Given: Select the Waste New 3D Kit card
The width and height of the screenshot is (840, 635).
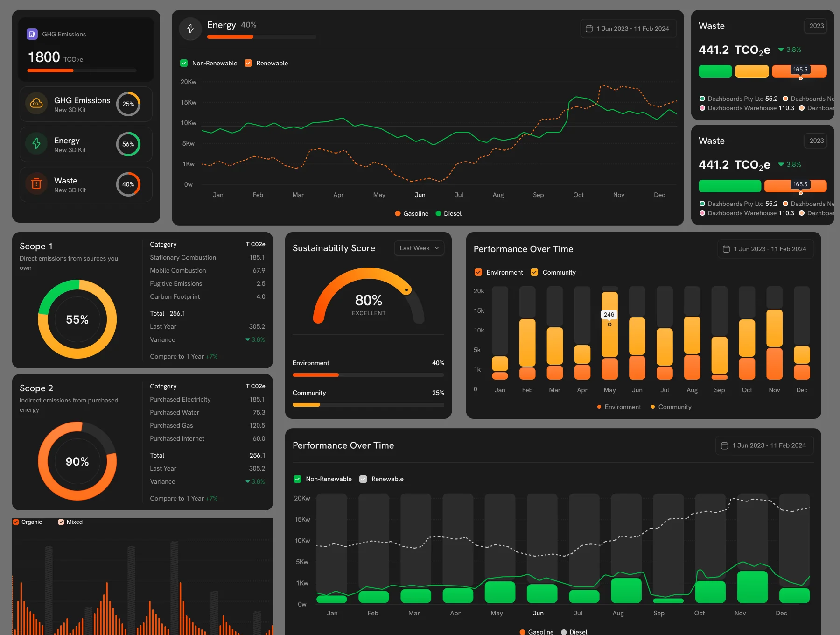Looking at the screenshot, I should (86, 184).
